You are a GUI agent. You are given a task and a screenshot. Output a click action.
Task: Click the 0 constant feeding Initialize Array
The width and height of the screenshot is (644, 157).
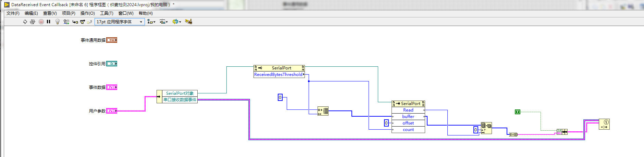click(280, 97)
